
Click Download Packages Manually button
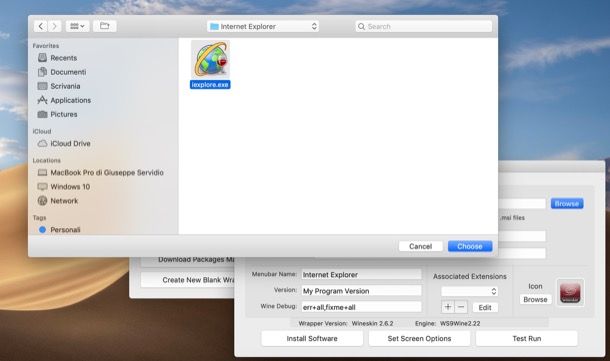coord(188,260)
